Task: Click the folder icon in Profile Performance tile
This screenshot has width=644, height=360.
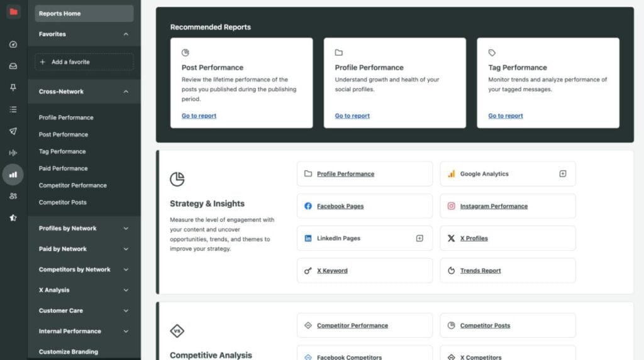Action: pos(308,173)
